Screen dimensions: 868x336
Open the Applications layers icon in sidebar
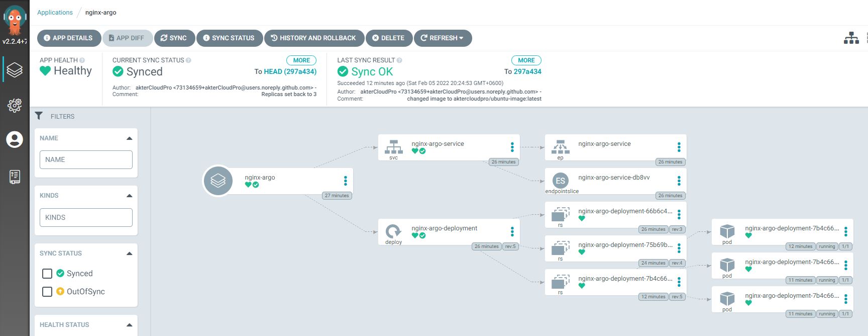15,70
